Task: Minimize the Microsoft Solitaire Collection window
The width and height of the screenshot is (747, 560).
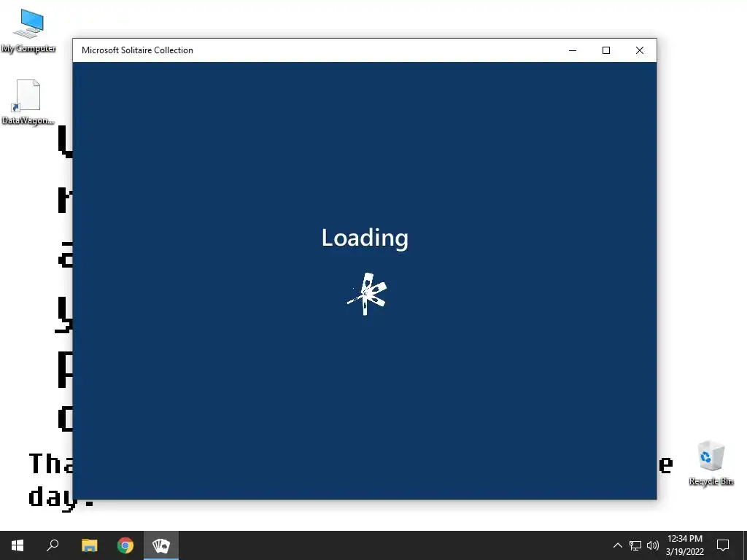Action: pyautogui.click(x=573, y=50)
